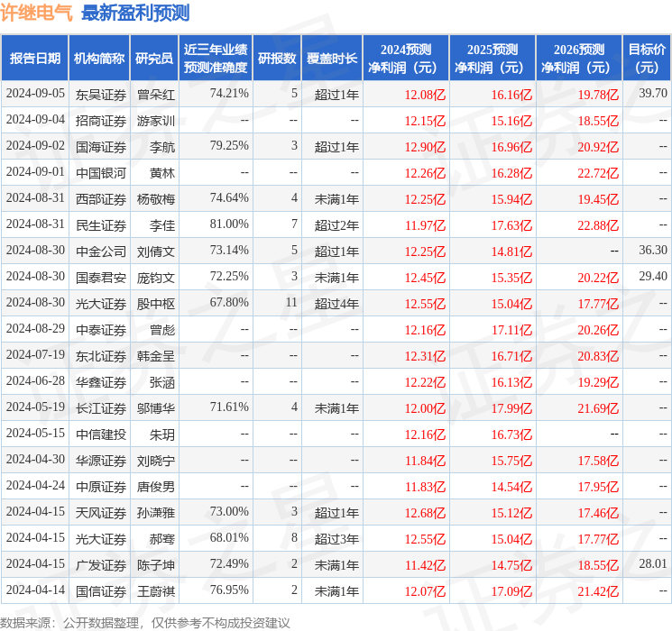Click the 机构简称 column header
Screen dimensions: 672x631
(x=99, y=59)
